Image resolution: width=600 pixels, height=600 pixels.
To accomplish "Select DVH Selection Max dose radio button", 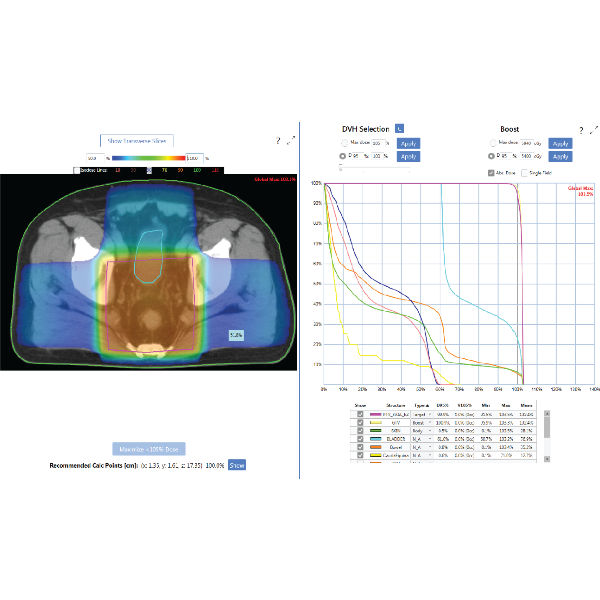I will 344,143.
